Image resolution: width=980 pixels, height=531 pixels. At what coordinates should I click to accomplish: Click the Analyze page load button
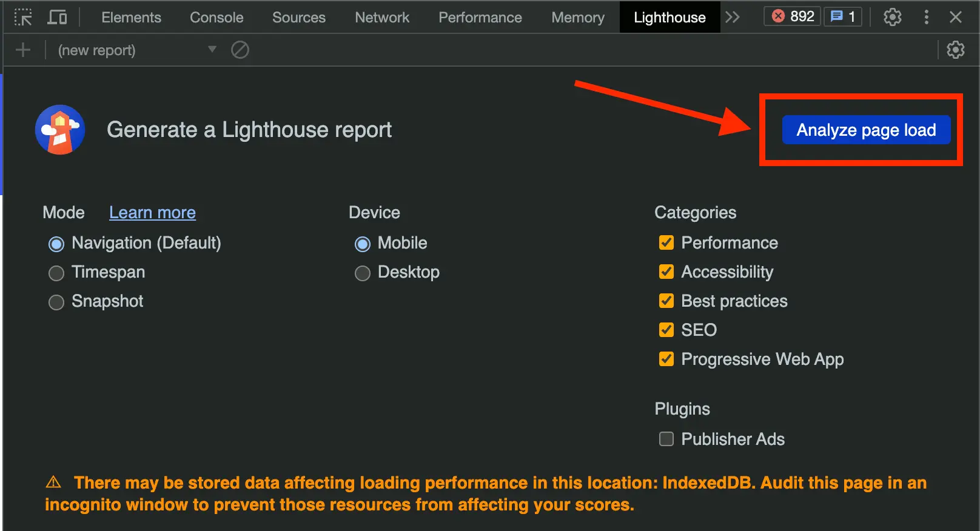click(x=866, y=130)
